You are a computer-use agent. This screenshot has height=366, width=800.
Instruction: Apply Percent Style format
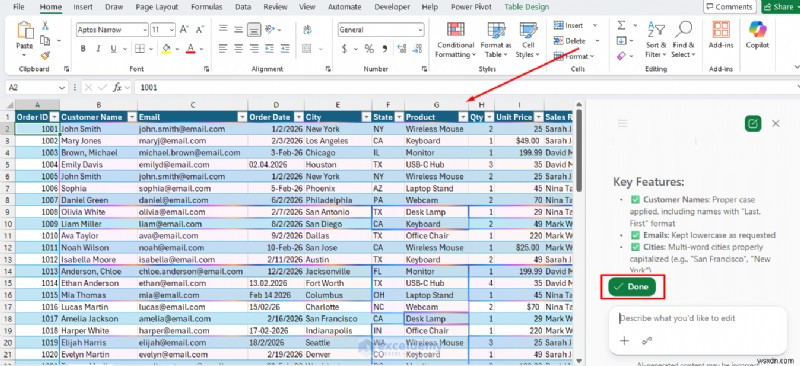point(369,49)
